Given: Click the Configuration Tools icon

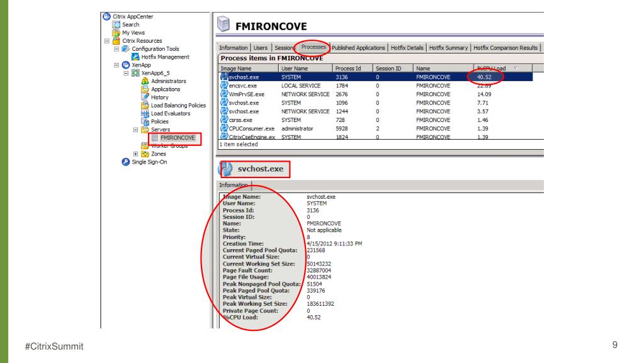Looking at the screenshot, I should [126, 48].
